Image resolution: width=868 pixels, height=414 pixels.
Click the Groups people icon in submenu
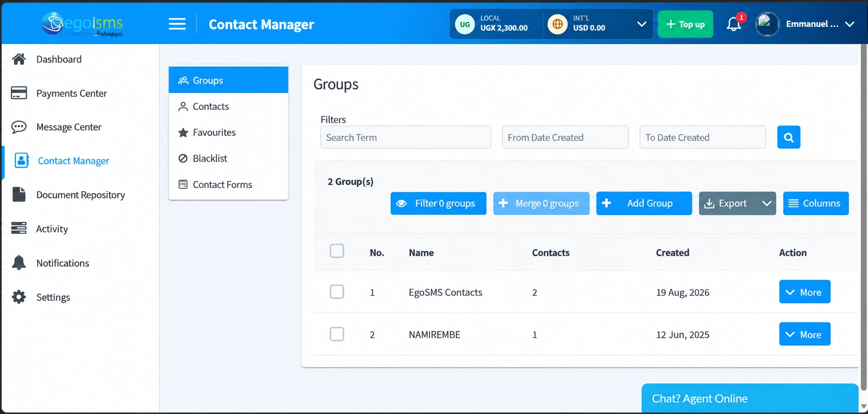tap(183, 80)
